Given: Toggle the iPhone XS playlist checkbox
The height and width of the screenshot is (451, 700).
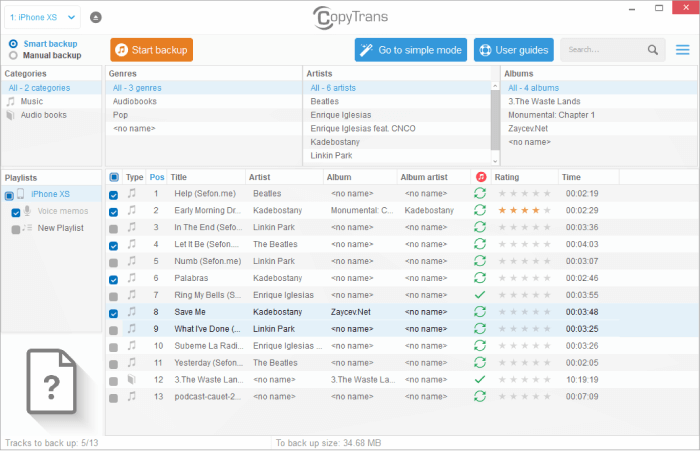Looking at the screenshot, I should click(x=9, y=196).
